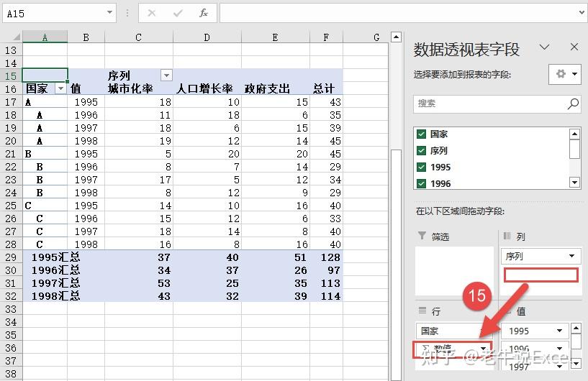Click the 筛选 filter area label

(x=440, y=237)
